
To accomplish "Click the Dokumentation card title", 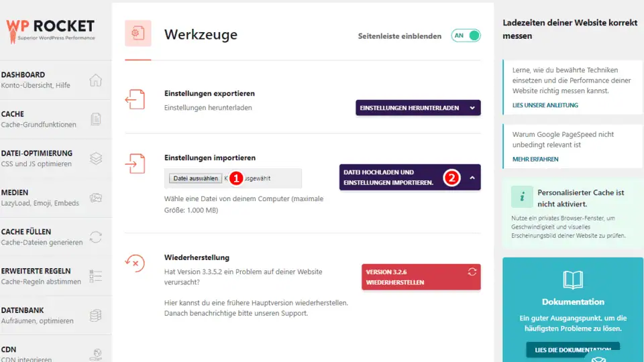I will point(573,302).
